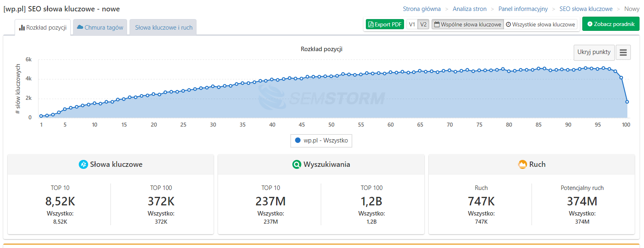Click the Zobacz poradnik button
The image size is (644, 248).
tap(611, 24)
